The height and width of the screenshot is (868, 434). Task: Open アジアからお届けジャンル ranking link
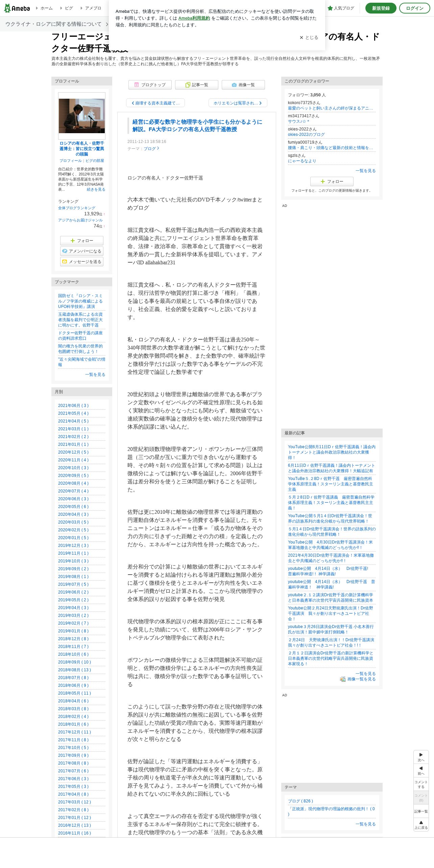[80, 220]
